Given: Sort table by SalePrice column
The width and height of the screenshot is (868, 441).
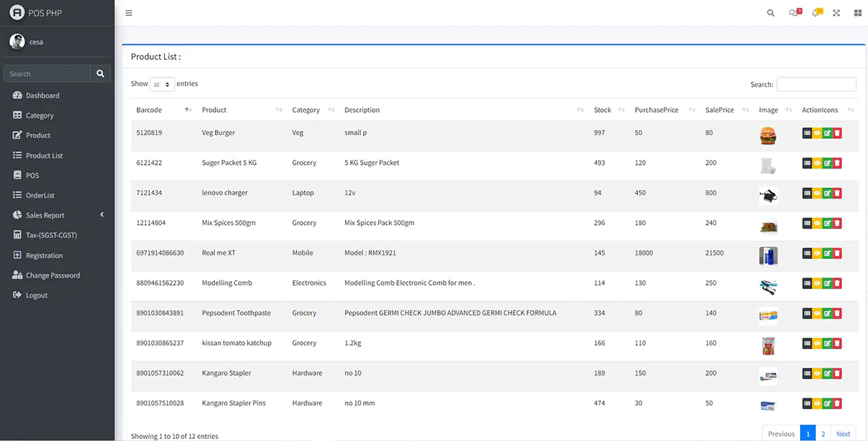Looking at the screenshot, I should pyautogui.click(x=720, y=110).
